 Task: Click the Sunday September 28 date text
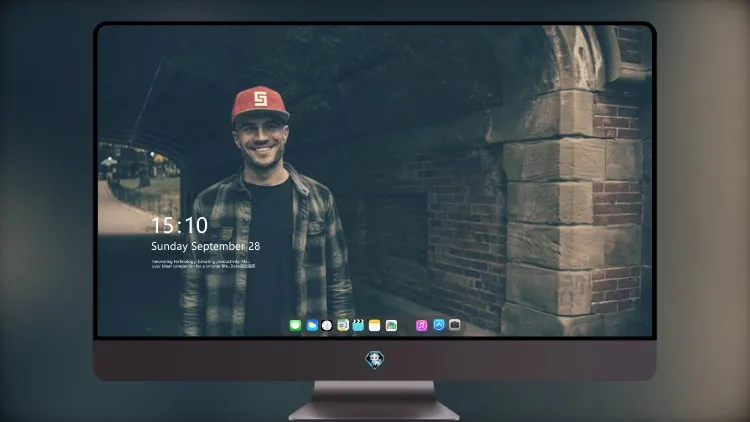[206, 246]
